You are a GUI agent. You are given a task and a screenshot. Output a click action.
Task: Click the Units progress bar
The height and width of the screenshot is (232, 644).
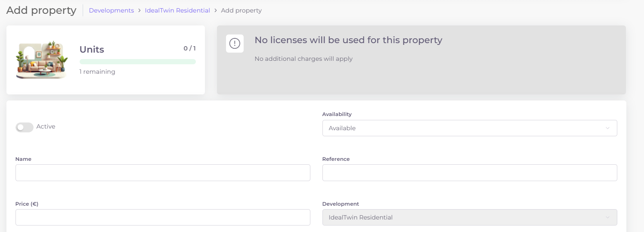(138, 62)
